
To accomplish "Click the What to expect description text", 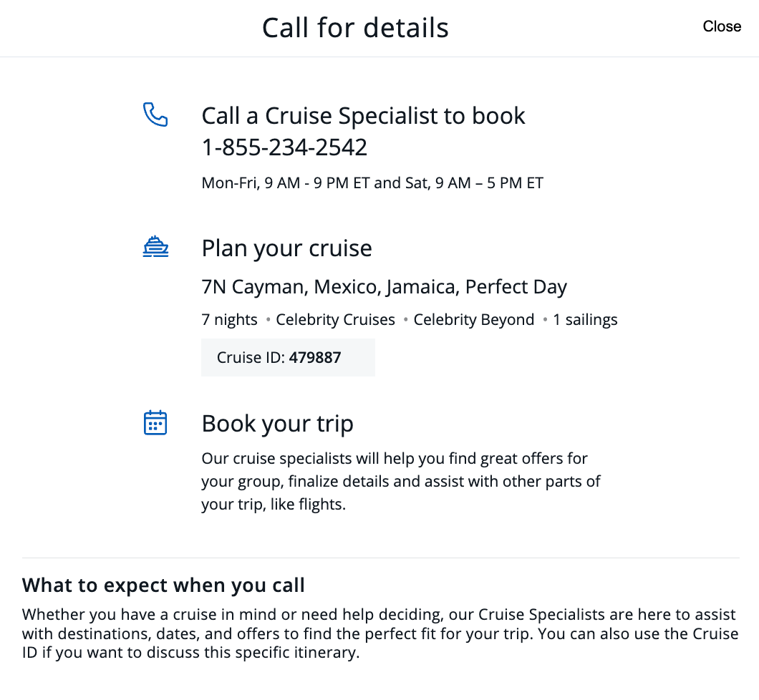I will click(379, 633).
